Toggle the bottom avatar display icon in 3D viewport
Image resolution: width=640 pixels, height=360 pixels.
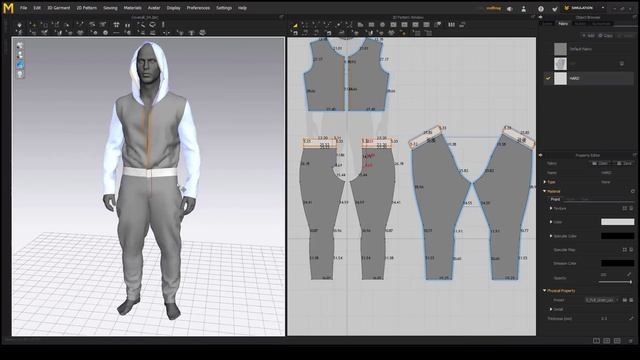(x=20, y=74)
